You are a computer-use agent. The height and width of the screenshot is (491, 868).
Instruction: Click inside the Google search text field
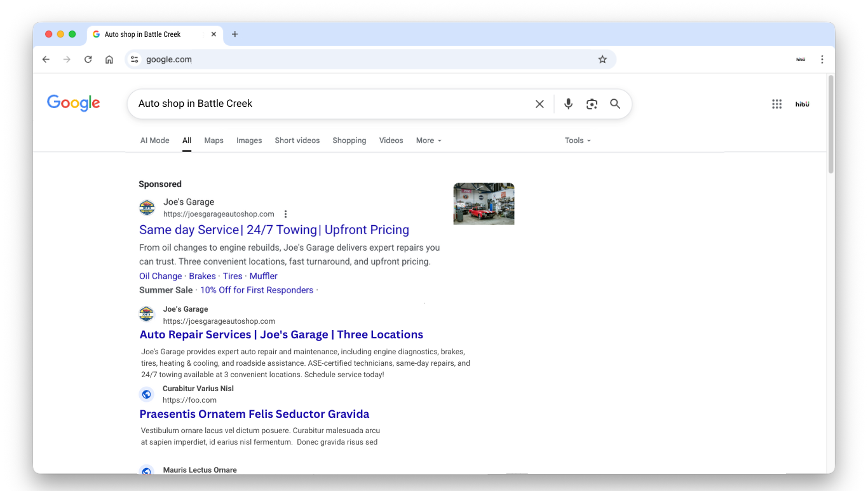click(330, 104)
